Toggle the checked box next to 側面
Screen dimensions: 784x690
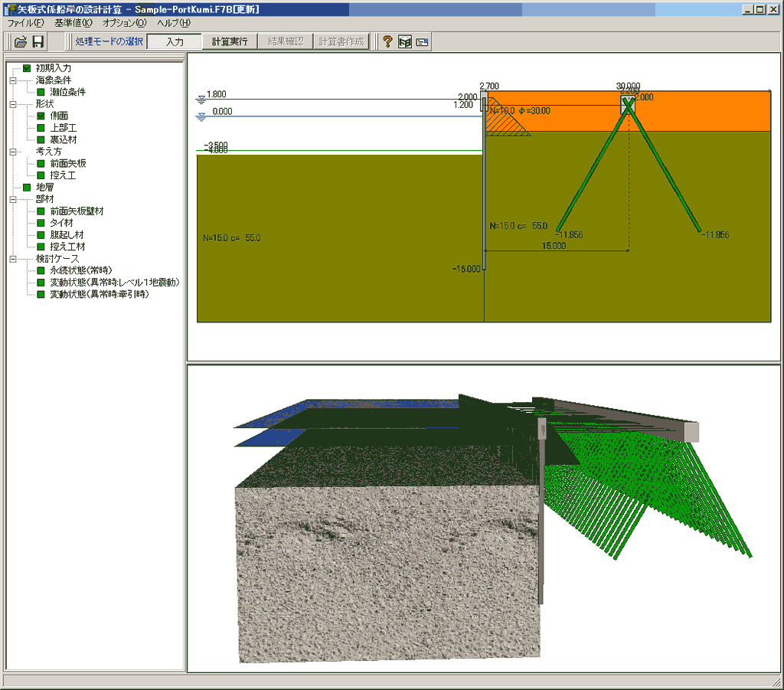click(41, 116)
